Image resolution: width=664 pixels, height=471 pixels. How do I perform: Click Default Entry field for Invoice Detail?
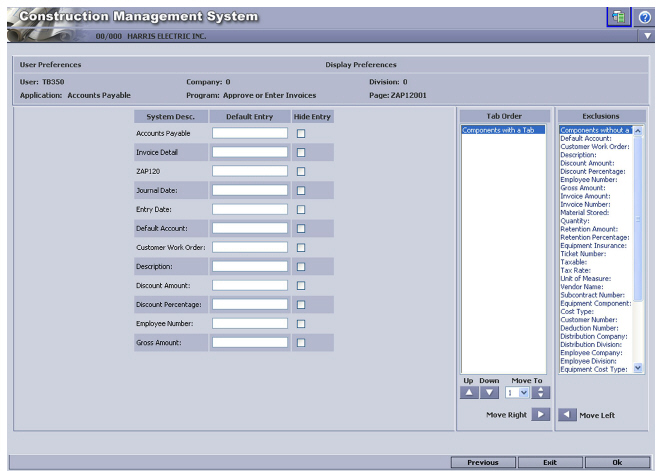250,152
